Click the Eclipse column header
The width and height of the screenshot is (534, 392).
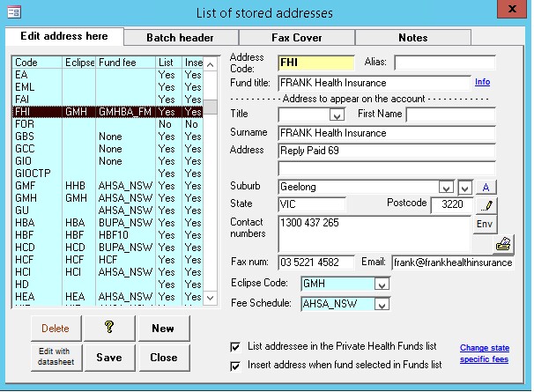tap(79, 63)
